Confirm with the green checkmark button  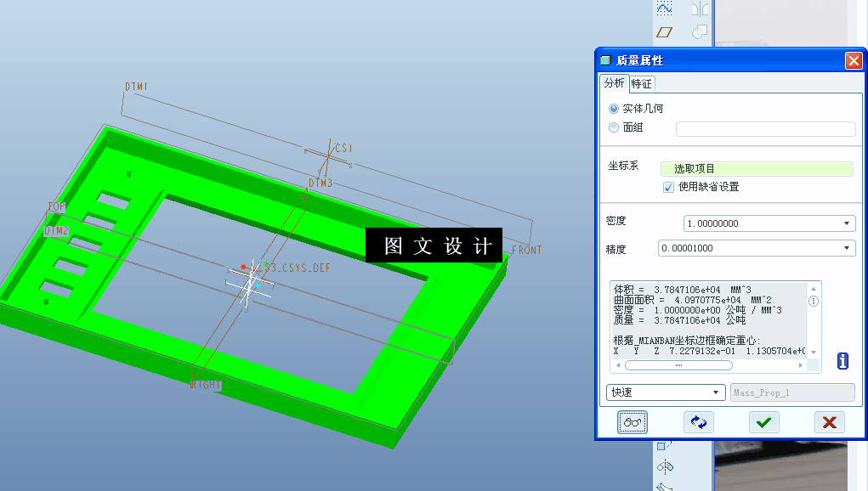[764, 422]
